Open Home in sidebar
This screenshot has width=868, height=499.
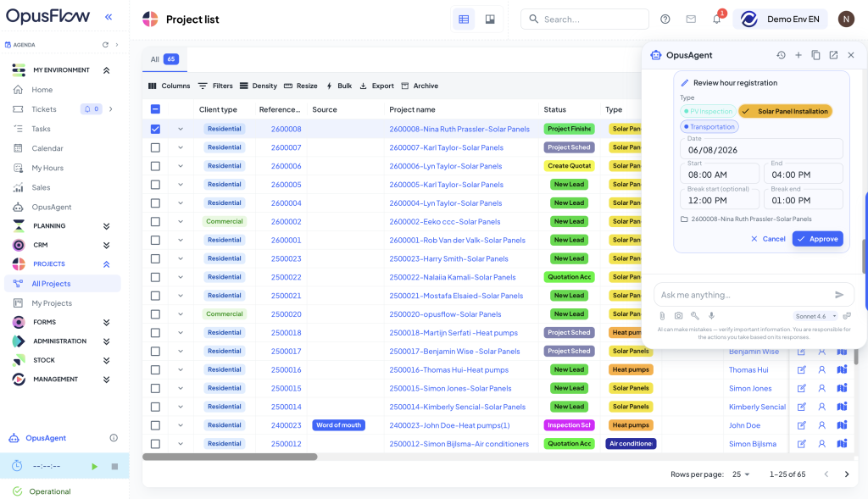tap(42, 90)
